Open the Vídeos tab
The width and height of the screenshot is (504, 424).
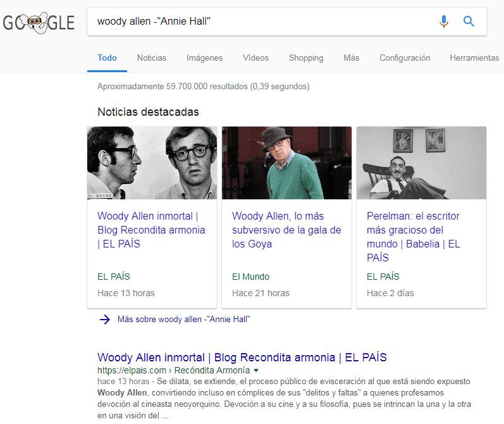tap(255, 58)
